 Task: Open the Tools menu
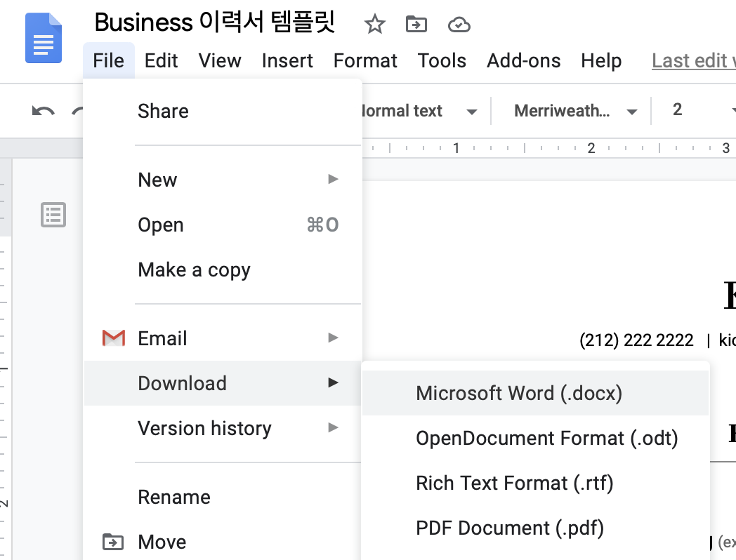[x=442, y=60]
